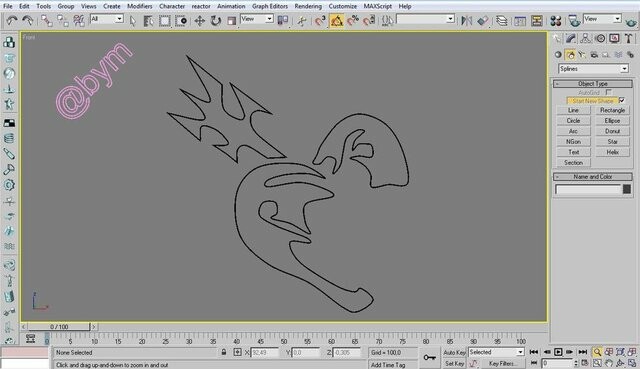
Task: Click the Play Animation button
Action: click(x=558, y=352)
